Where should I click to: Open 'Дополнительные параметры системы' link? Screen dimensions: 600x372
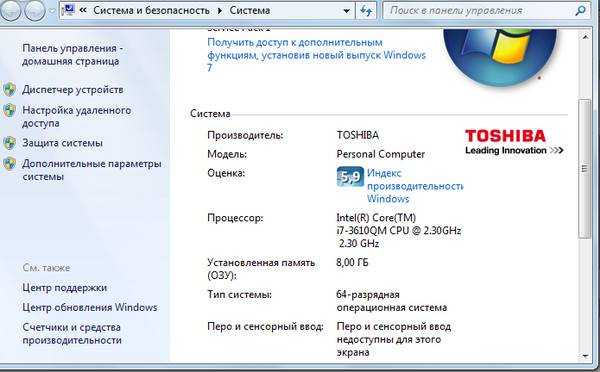tap(92, 170)
